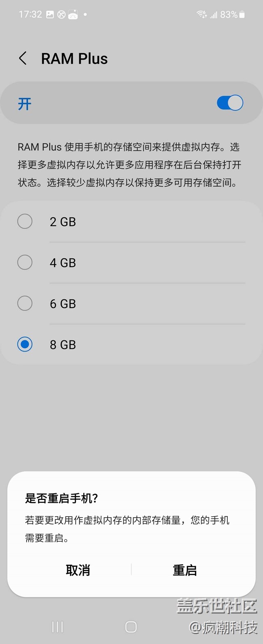Tap 取消 to cancel the restart

pyautogui.click(x=78, y=570)
